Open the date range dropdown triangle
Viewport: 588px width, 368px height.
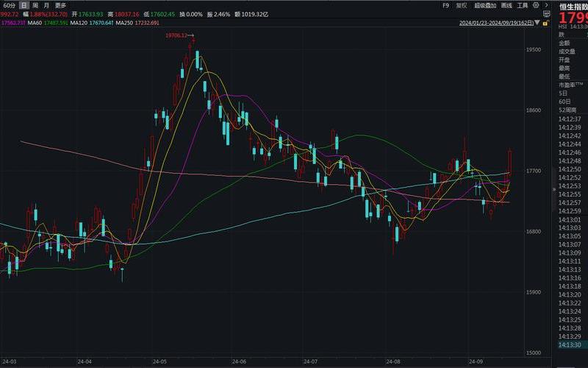537,23
